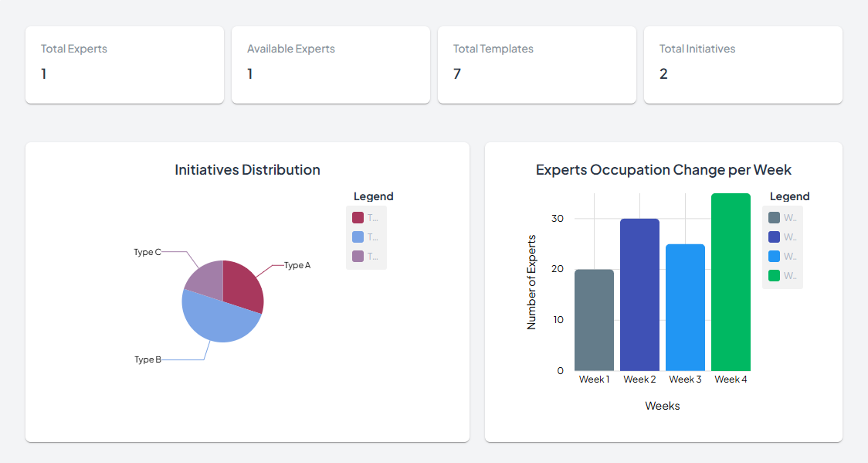Click the Week 2 dark blue bar
Viewport: 868px width, 463px height.
pyautogui.click(x=639, y=294)
